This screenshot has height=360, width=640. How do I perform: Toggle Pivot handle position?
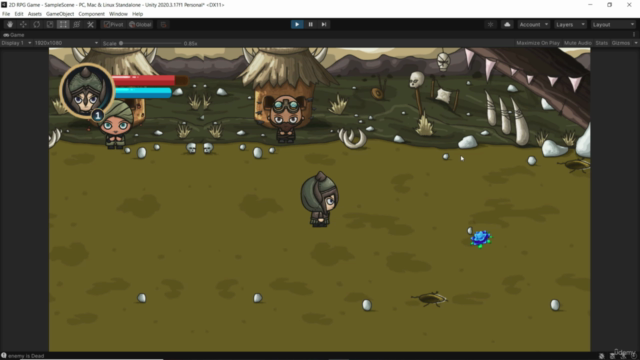(x=113, y=24)
